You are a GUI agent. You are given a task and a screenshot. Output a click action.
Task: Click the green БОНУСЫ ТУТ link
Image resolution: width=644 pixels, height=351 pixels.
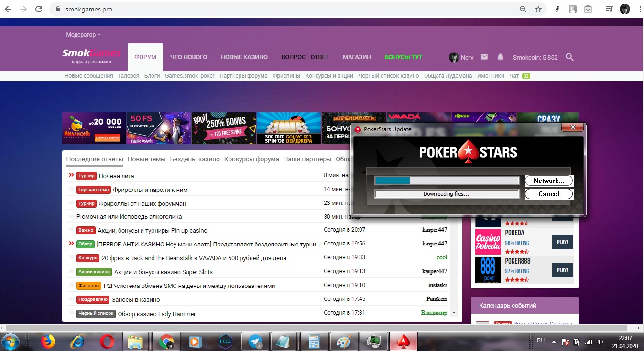pos(404,57)
